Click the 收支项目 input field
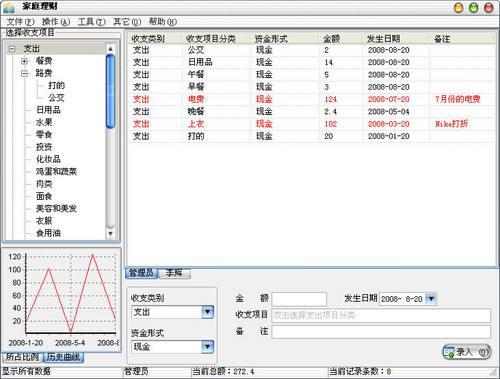The width and height of the screenshot is (500, 379). [381, 315]
